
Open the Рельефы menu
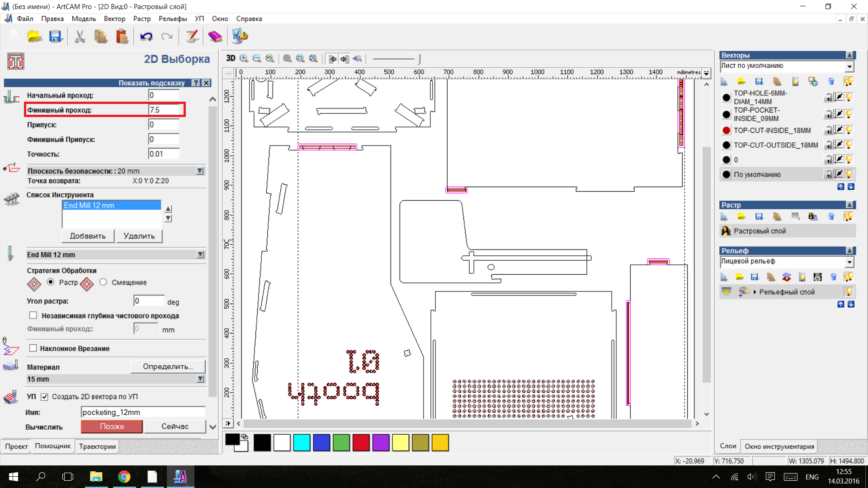pos(172,19)
